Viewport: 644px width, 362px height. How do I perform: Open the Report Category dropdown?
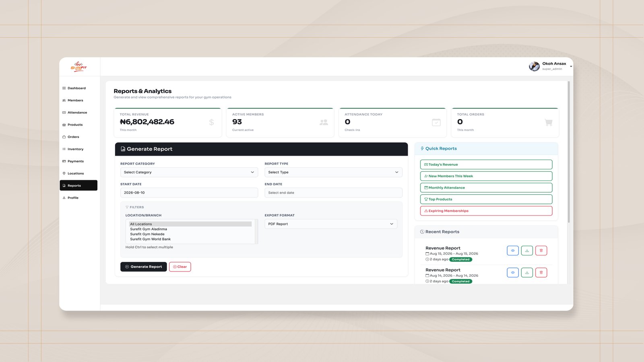click(x=189, y=172)
